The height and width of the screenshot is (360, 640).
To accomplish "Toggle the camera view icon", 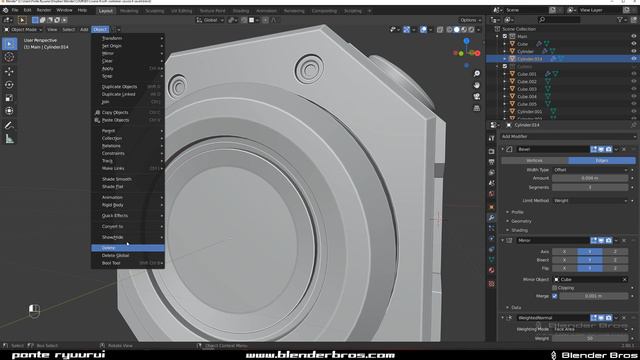I will 476,96.
